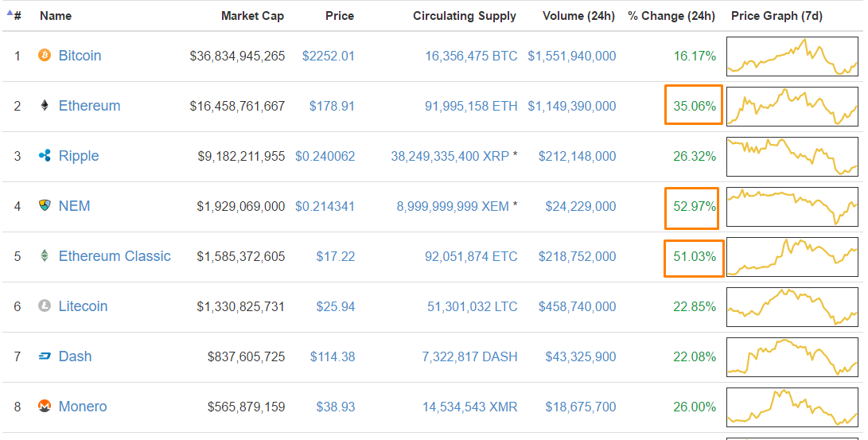Click supply 91,995,158 ETH
The image size is (868, 440).
[471, 107]
